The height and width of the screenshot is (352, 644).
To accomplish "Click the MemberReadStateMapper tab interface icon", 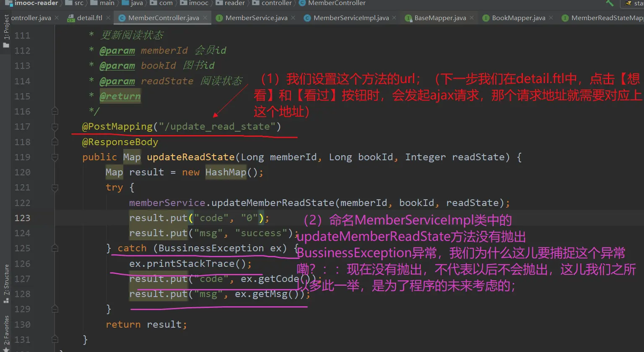I will pos(565,18).
